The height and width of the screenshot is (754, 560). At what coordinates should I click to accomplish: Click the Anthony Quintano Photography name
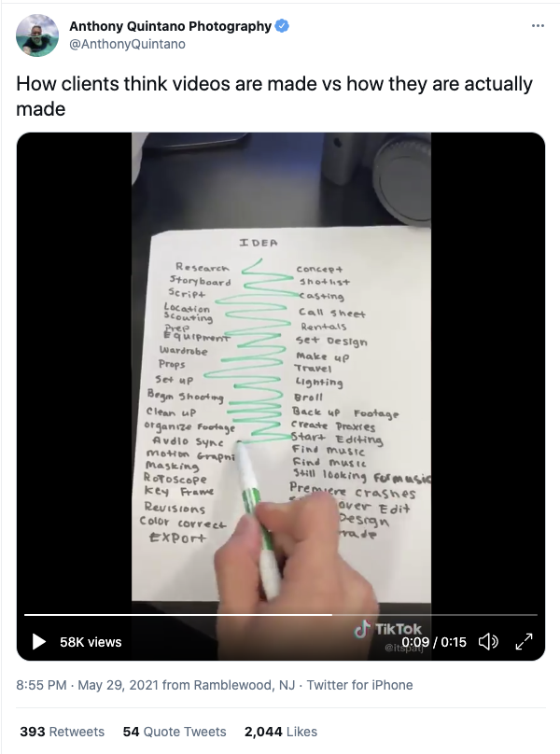click(x=170, y=26)
